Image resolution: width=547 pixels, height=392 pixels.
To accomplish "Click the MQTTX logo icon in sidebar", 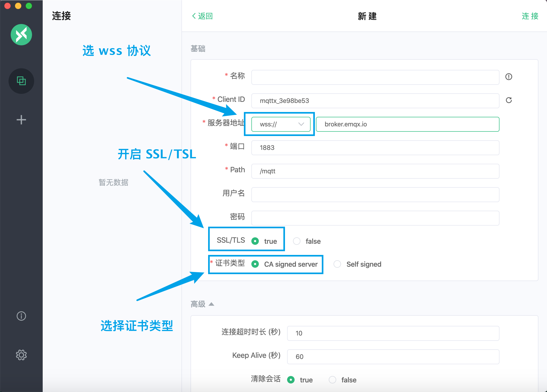I will [21, 35].
